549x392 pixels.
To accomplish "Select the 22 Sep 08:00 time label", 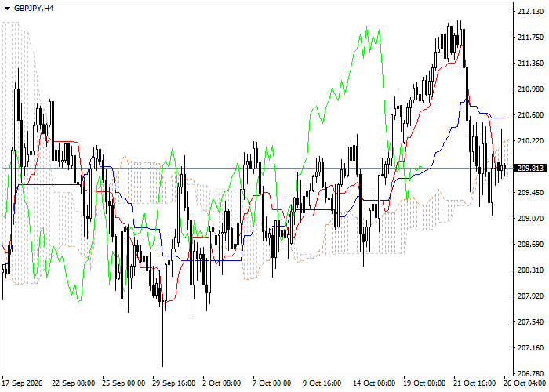I will pyautogui.click(x=74, y=383).
